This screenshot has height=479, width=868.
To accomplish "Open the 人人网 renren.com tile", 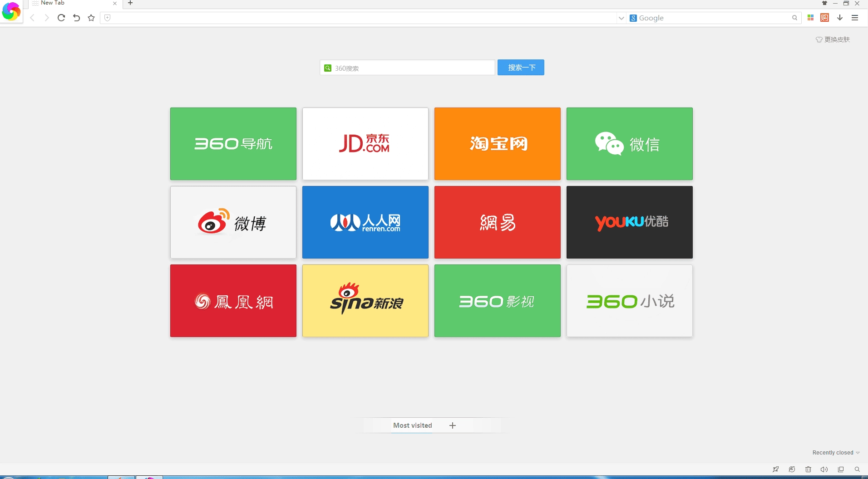I will click(365, 222).
